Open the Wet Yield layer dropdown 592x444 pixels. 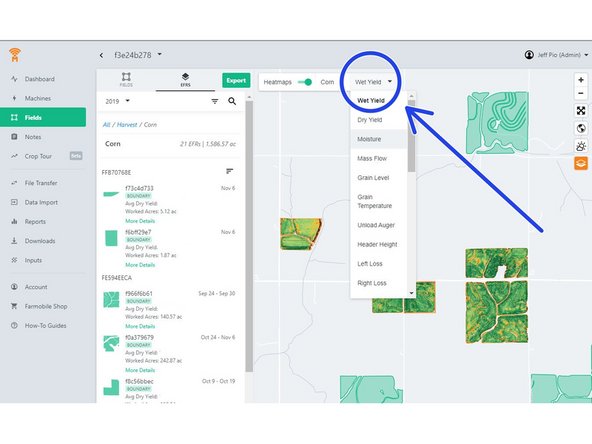pos(373,82)
